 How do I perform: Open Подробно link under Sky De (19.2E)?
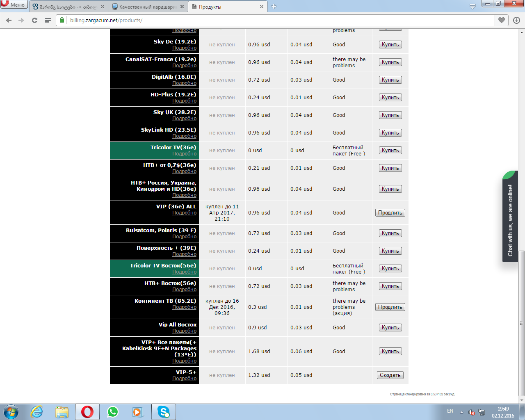(184, 48)
